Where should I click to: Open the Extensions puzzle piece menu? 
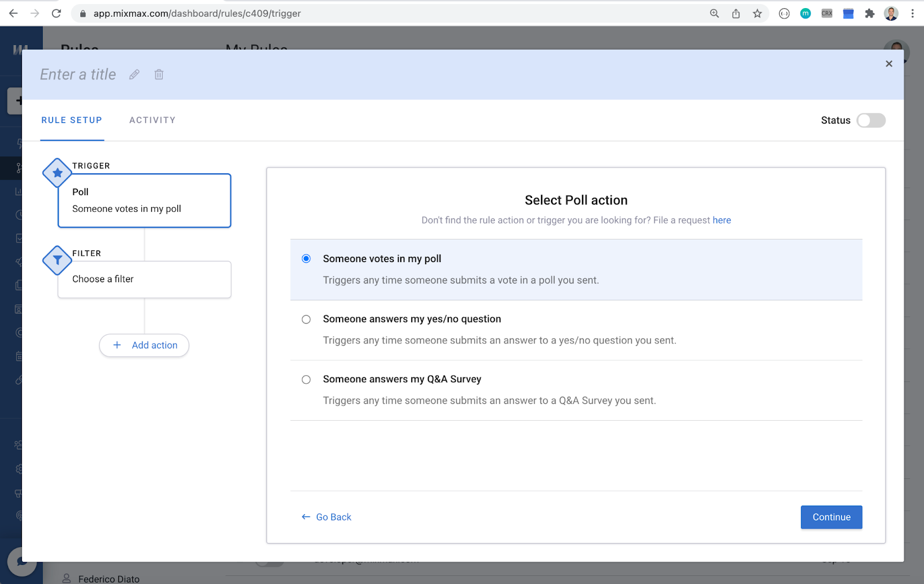point(870,13)
